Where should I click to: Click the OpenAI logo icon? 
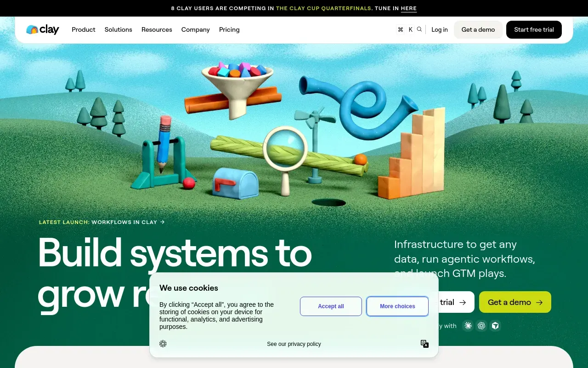click(x=481, y=326)
